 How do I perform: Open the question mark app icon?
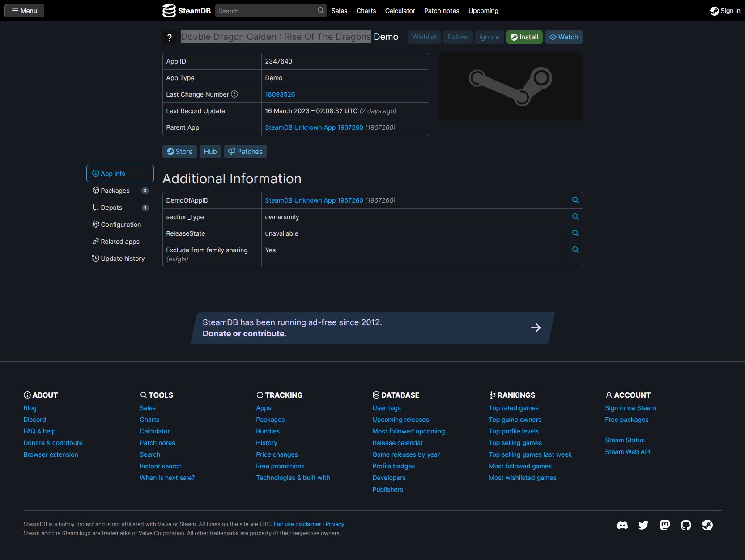[x=169, y=38]
